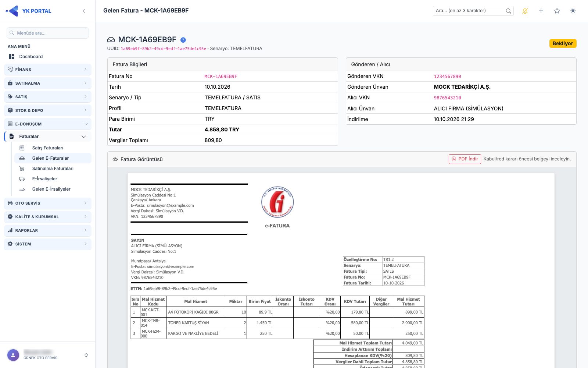Expand the FİNANS menu section
This screenshot has width=588, height=368.
coord(48,70)
